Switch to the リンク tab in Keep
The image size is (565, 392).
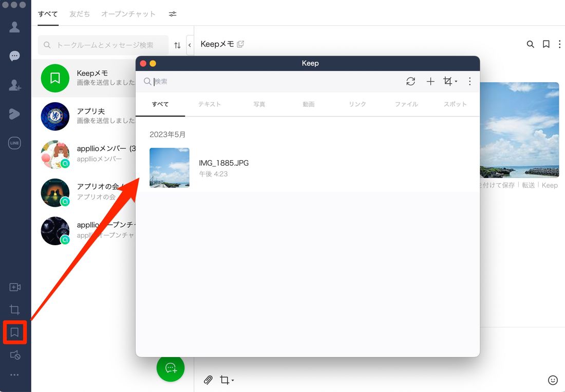[x=357, y=104]
